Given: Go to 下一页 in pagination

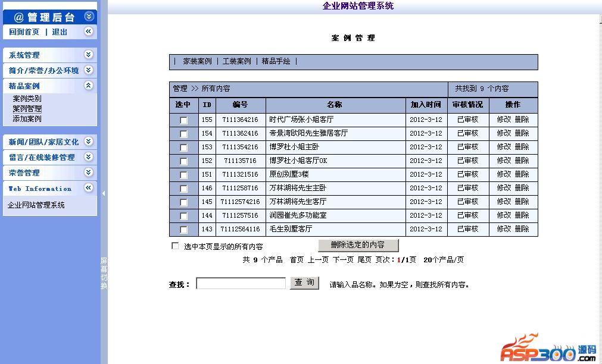Looking at the screenshot, I should [x=343, y=260].
